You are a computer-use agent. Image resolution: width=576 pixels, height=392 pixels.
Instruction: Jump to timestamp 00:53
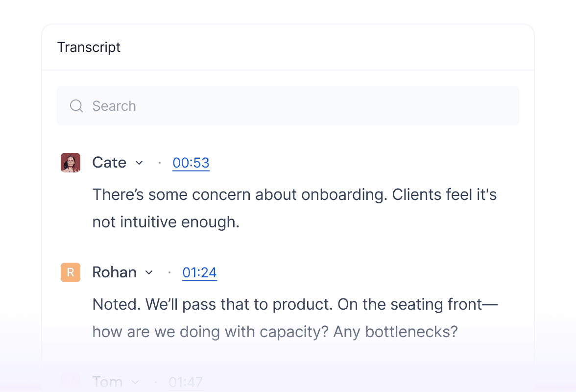(191, 163)
